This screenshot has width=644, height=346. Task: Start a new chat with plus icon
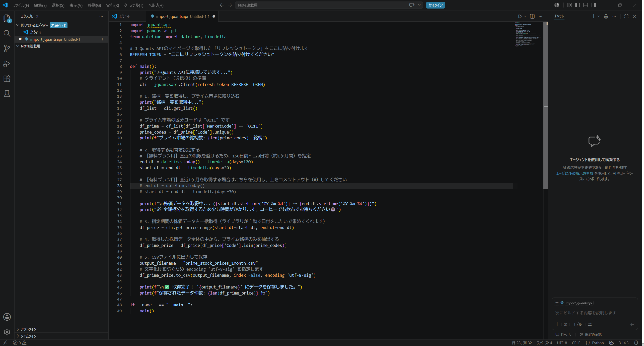tap(593, 16)
